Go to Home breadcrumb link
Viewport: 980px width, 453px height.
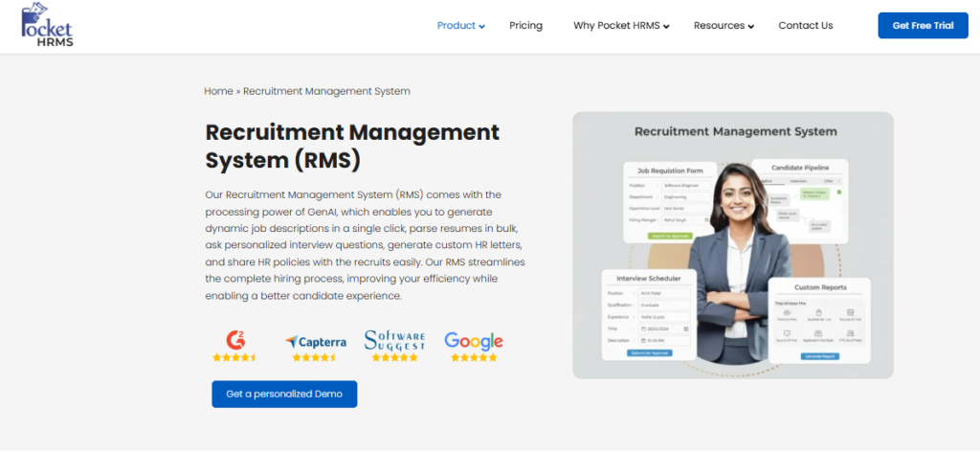coord(218,91)
